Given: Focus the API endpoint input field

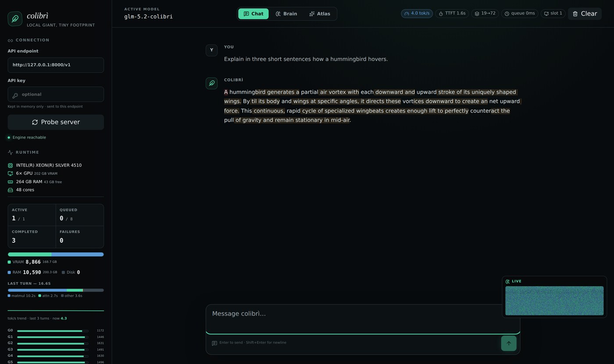Looking at the screenshot, I should tap(56, 65).
